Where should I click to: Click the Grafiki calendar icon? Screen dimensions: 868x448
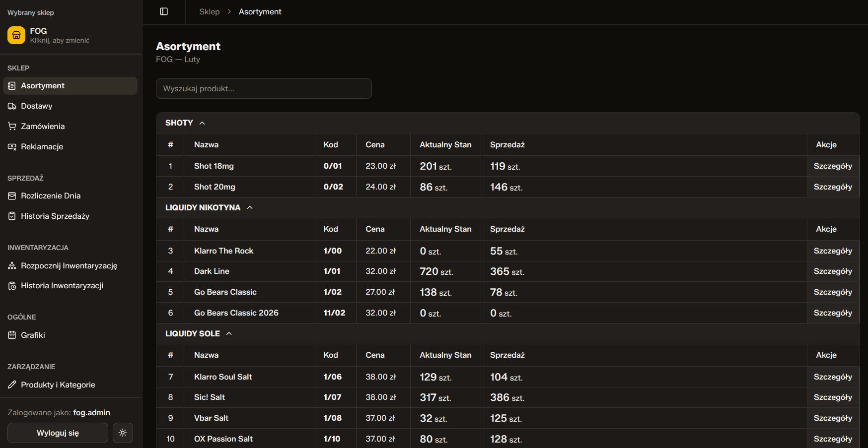coord(12,335)
